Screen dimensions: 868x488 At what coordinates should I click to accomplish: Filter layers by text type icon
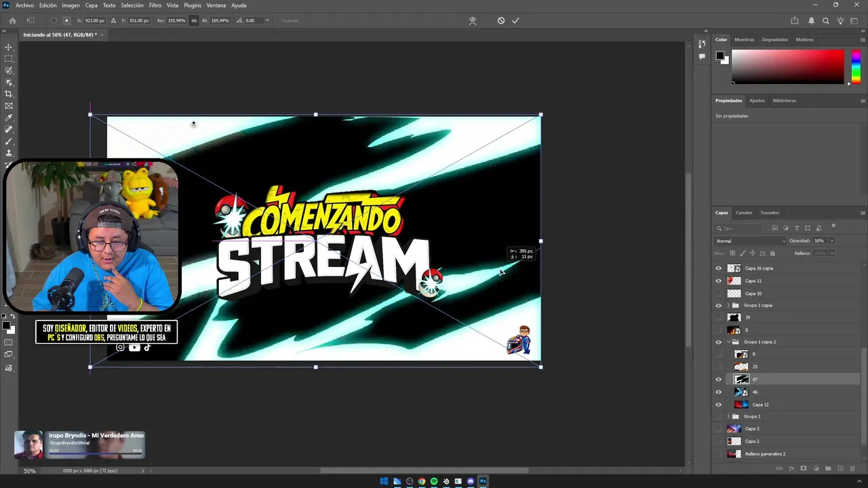coord(797,228)
